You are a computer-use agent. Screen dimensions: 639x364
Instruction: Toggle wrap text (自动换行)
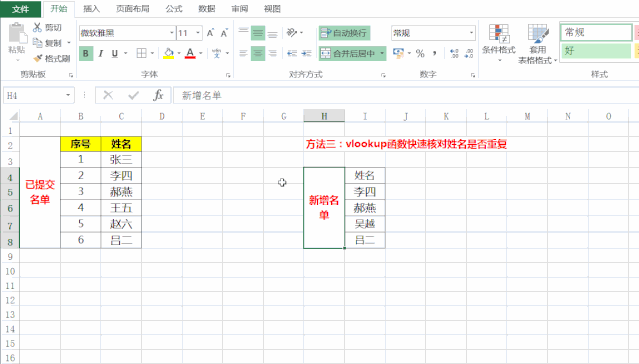[344, 33]
